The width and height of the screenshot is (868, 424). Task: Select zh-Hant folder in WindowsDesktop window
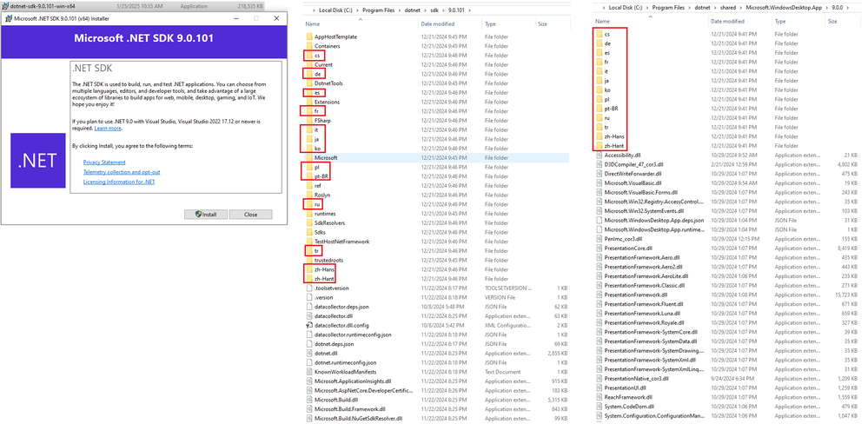point(615,146)
